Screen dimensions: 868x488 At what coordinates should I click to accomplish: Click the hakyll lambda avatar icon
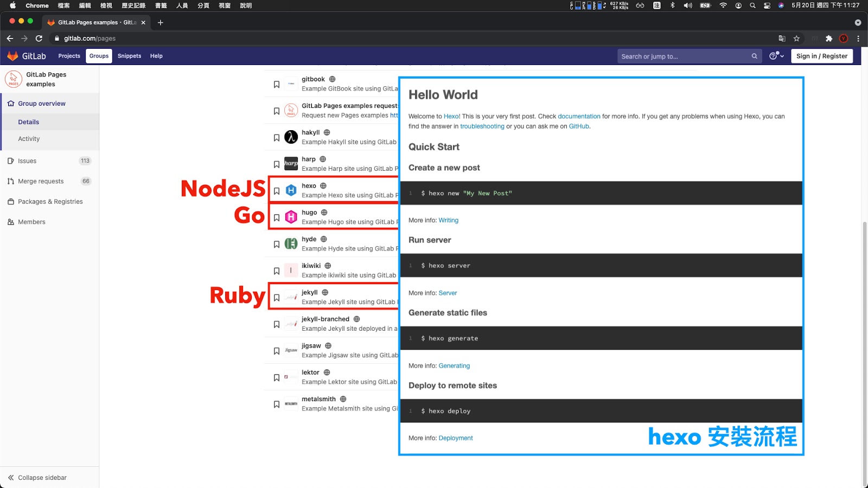(x=291, y=137)
